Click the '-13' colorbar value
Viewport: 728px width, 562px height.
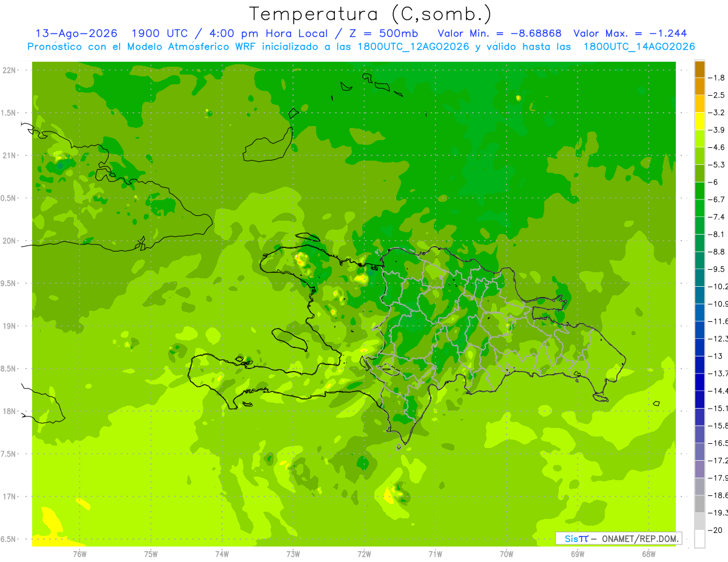pos(715,356)
